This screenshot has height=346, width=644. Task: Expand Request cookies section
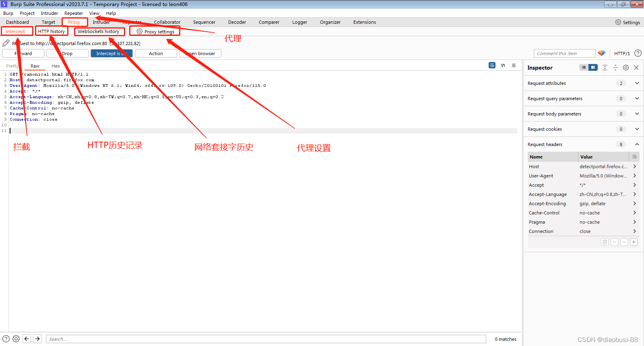[637, 129]
